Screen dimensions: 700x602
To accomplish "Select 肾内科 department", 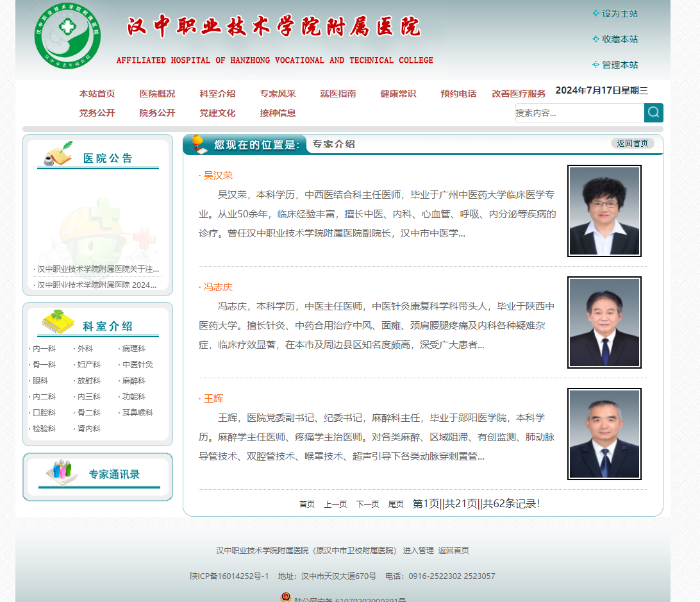I will tap(89, 429).
